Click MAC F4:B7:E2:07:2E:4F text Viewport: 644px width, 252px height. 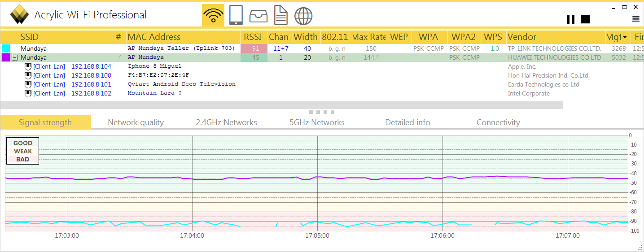158,75
